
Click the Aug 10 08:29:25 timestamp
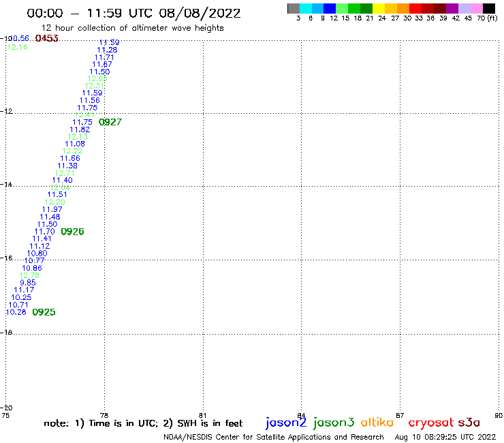pyautogui.click(x=445, y=437)
